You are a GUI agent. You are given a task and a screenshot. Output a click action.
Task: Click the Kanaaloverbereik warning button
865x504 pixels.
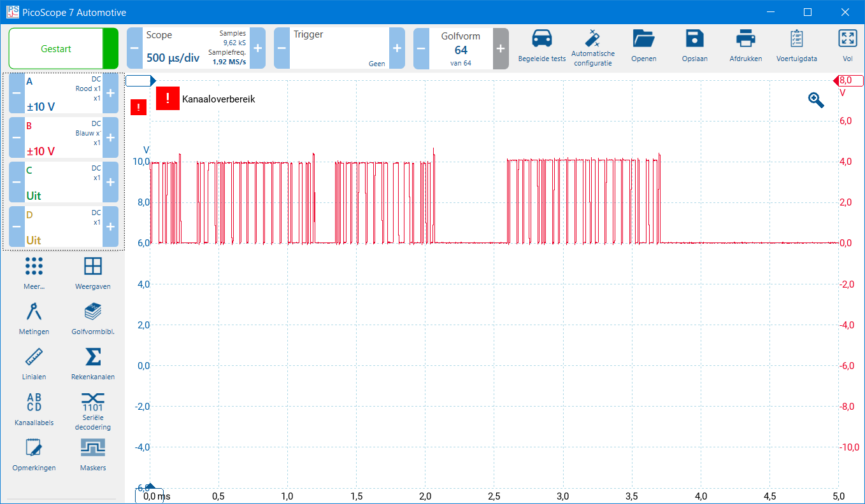(x=168, y=99)
